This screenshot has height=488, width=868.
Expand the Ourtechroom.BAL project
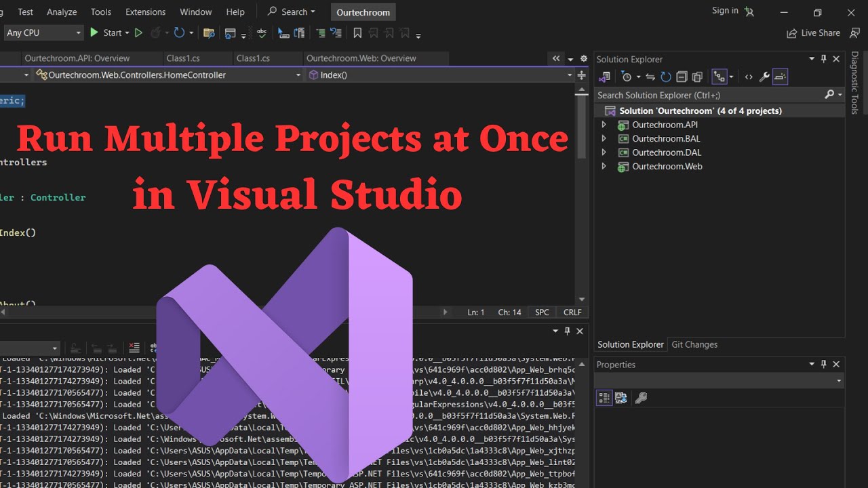point(604,138)
